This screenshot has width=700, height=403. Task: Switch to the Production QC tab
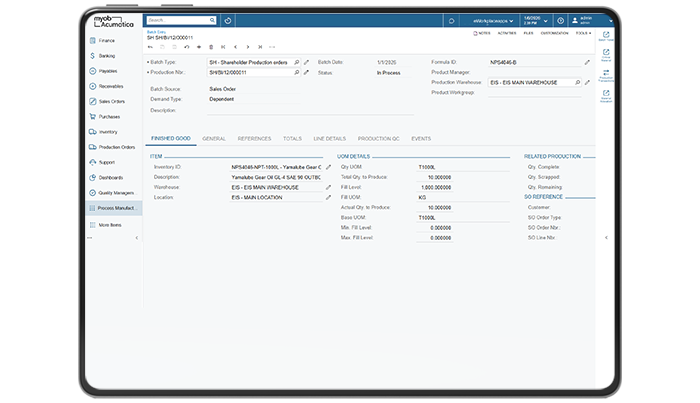(x=378, y=139)
